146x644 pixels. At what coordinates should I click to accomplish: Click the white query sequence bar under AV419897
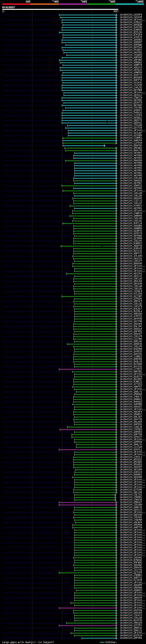(x=60, y=9)
